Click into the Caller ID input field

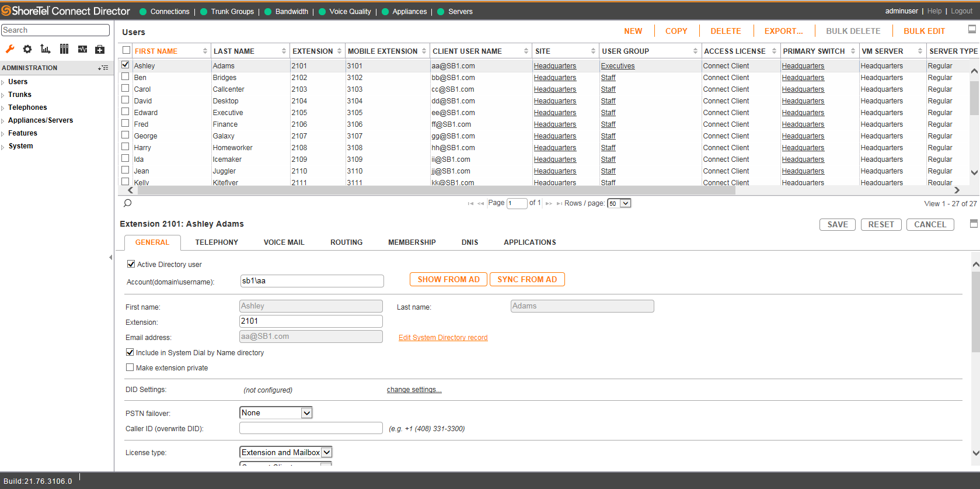tap(311, 428)
